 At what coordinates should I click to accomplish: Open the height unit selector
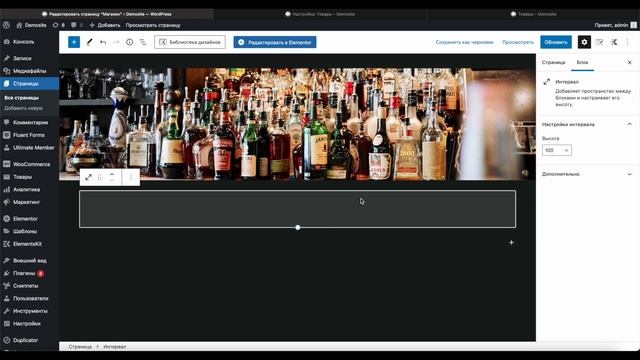(567, 150)
